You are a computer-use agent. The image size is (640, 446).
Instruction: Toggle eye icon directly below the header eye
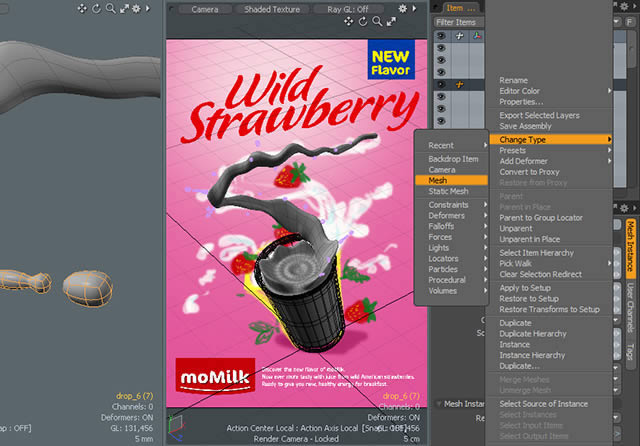441,48
